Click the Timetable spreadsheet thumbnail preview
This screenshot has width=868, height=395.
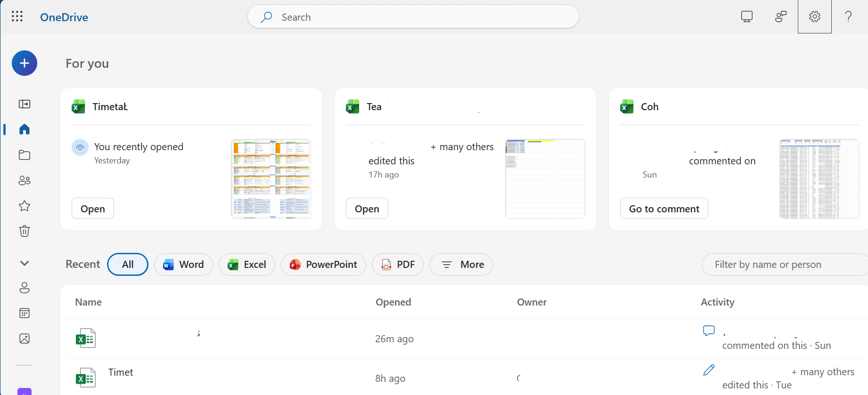point(271,179)
